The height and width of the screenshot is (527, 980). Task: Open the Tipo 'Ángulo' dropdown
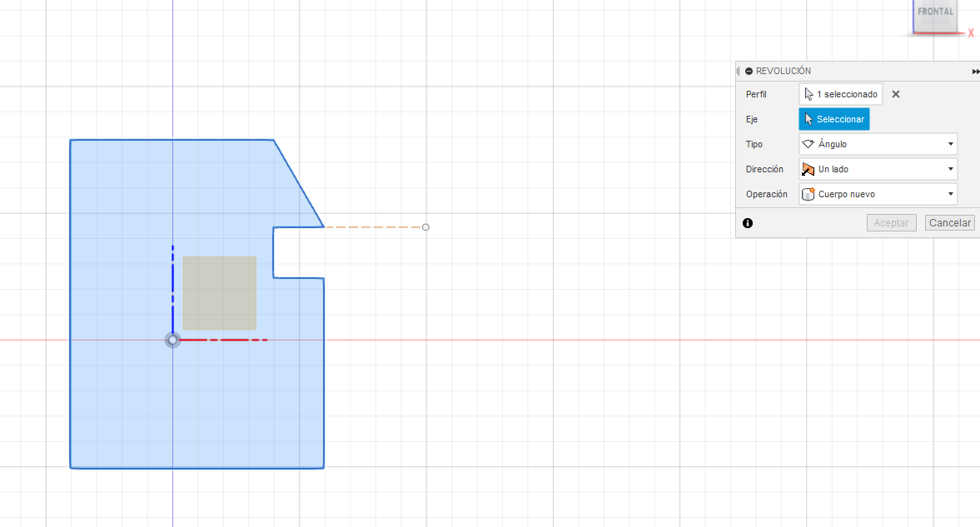point(878,144)
